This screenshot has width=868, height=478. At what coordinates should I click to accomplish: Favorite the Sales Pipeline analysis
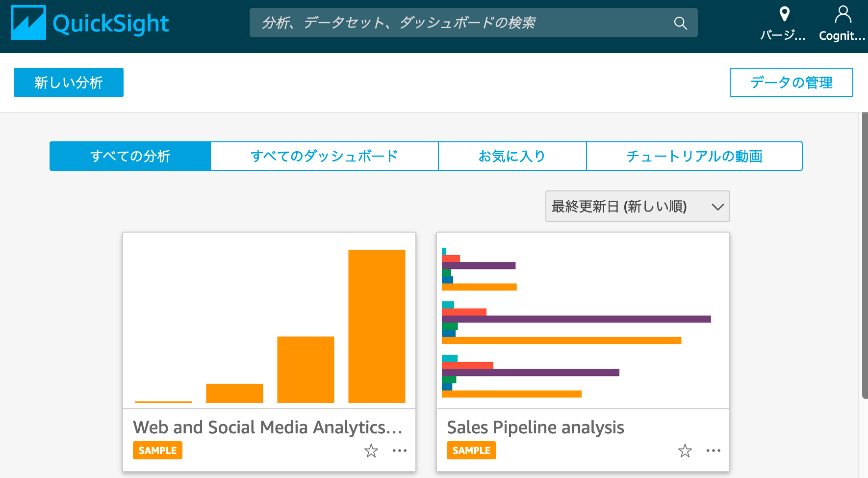[685, 451]
